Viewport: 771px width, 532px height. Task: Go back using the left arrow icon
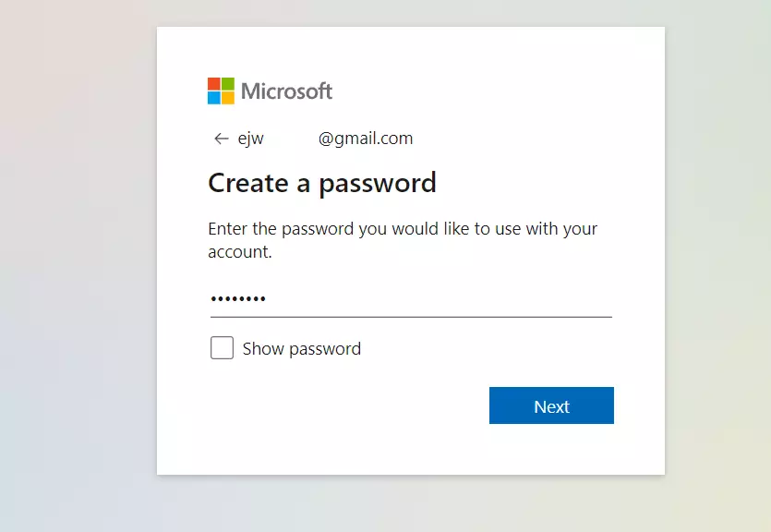pyautogui.click(x=222, y=139)
